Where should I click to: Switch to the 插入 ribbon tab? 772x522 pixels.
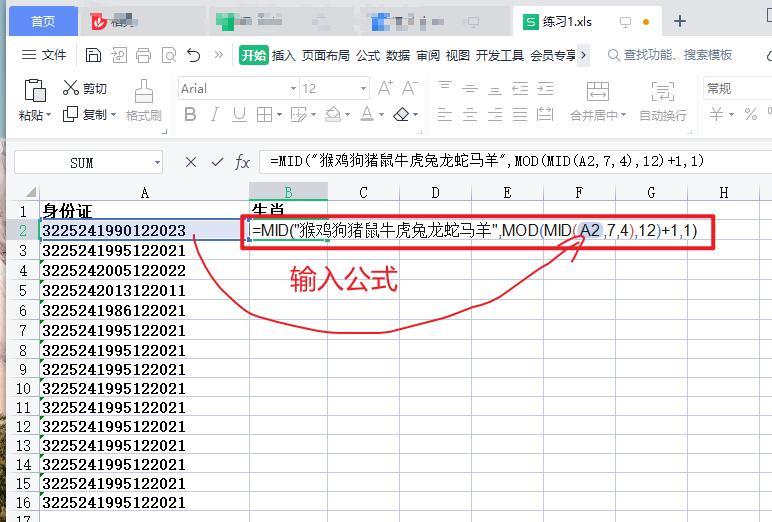(x=284, y=55)
